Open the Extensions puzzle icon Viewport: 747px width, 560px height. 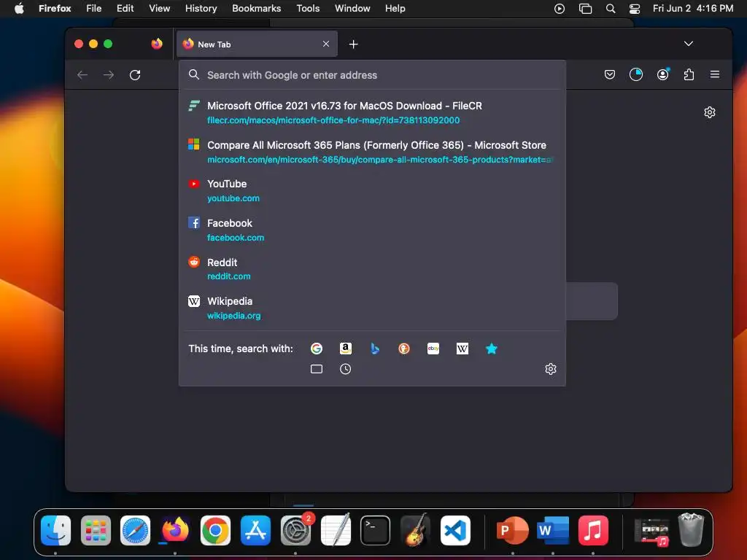[689, 74]
